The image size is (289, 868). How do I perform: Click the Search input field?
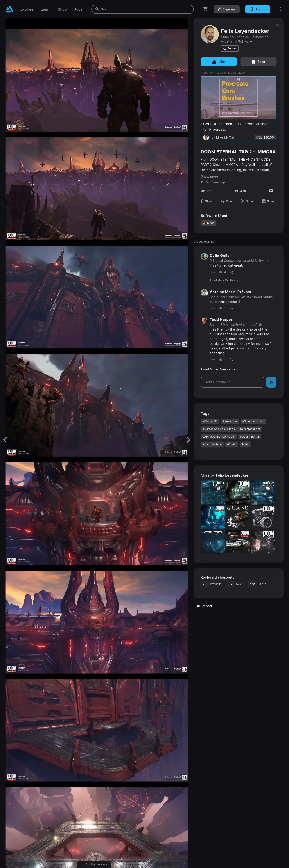coord(143,9)
